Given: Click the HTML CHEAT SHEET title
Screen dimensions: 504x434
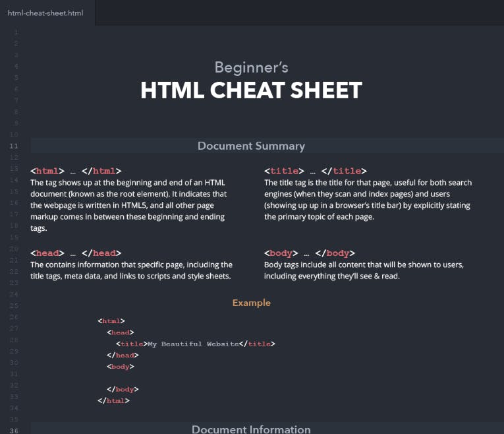Looking at the screenshot, I should coord(252,90).
